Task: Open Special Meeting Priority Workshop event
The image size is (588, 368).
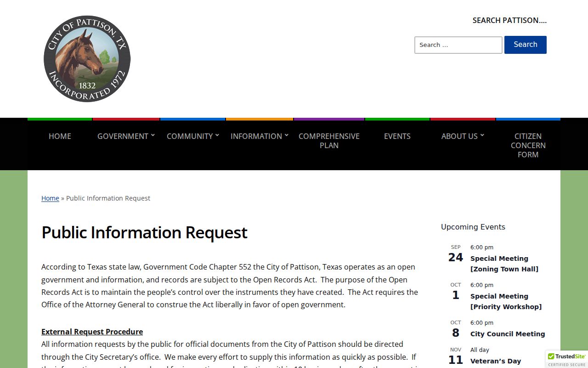Action: coord(506,301)
